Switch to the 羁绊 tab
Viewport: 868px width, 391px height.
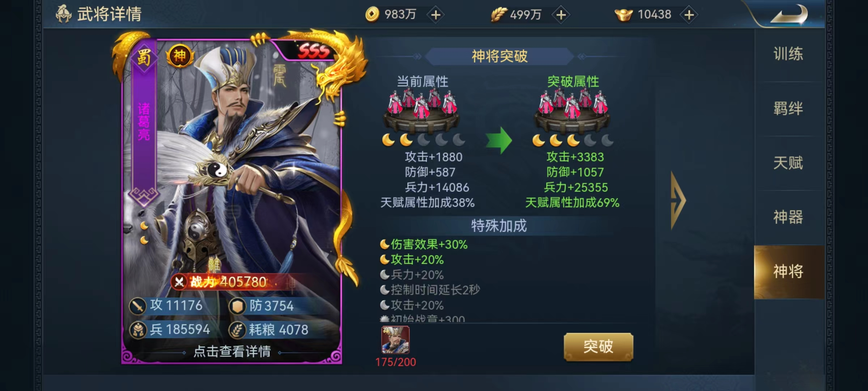coord(788,109)
